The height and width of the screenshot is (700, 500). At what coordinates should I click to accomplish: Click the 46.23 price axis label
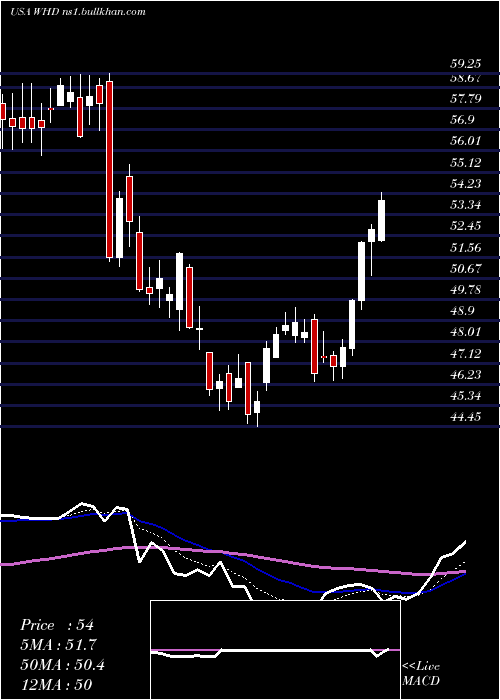pyautogui.click(x=466, y=374)
